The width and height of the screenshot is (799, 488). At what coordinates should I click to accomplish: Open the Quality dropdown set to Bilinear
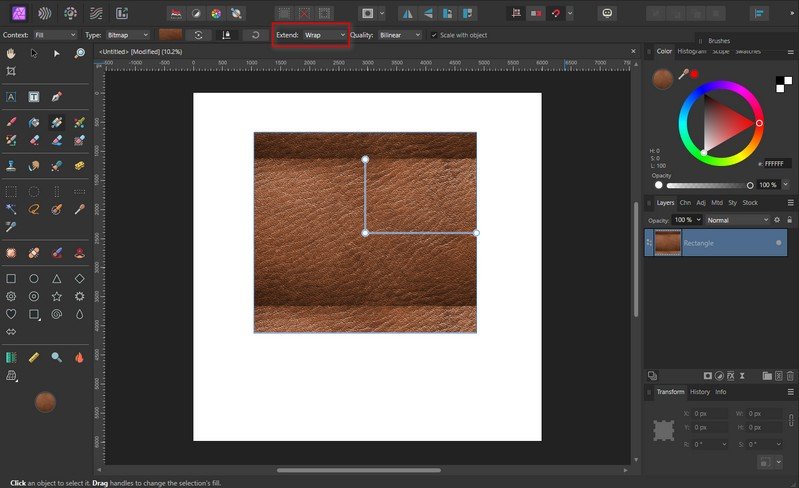pyautogui.click(x=399, y=35)
